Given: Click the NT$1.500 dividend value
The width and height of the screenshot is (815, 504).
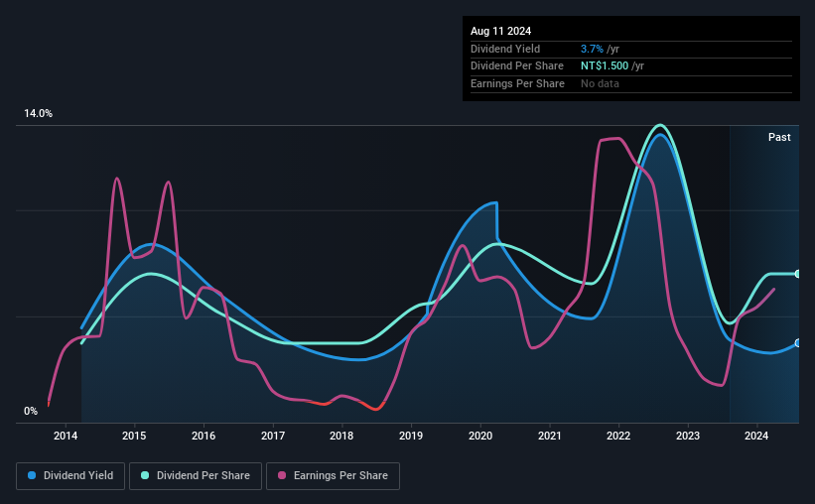Looking at the screenshot, I should pos(605,66).
